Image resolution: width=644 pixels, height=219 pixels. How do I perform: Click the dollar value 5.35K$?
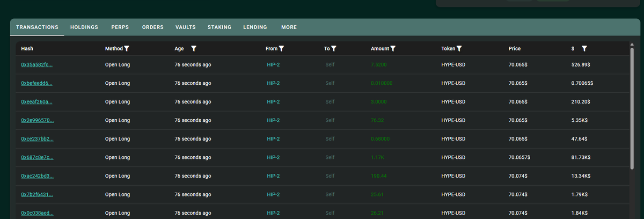click(581, 120)
